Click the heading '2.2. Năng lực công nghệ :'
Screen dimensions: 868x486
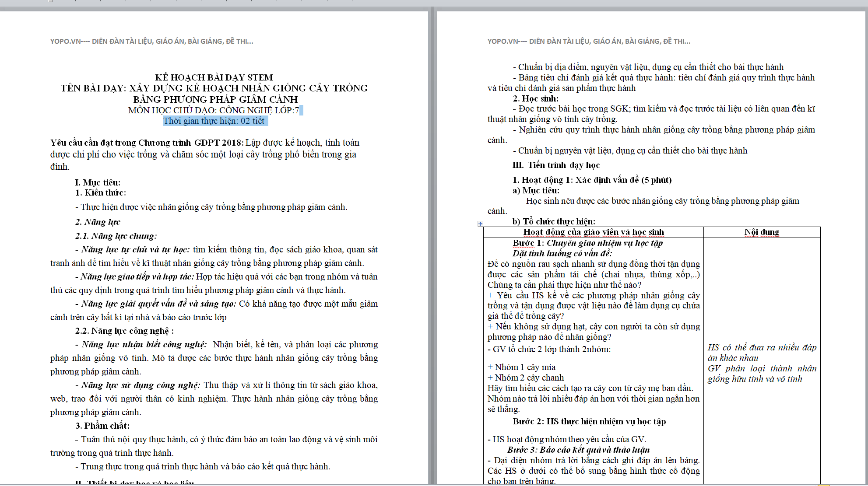click(125, 331)
